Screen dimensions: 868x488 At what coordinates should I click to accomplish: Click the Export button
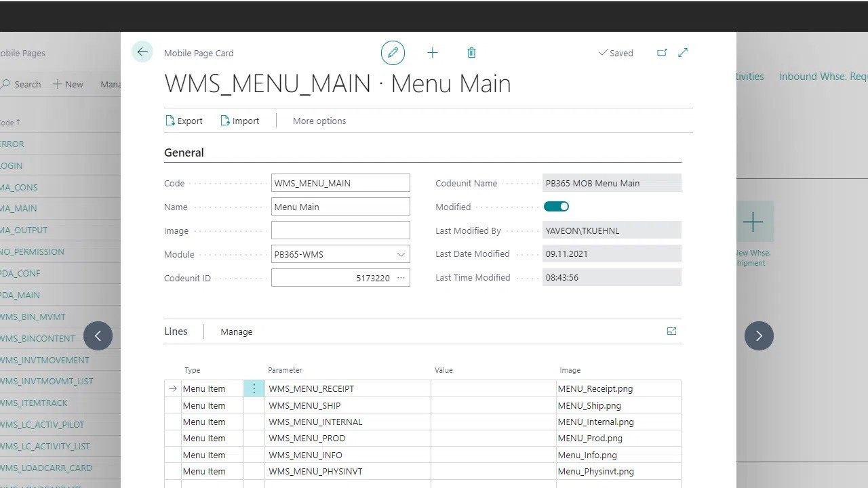184,121
